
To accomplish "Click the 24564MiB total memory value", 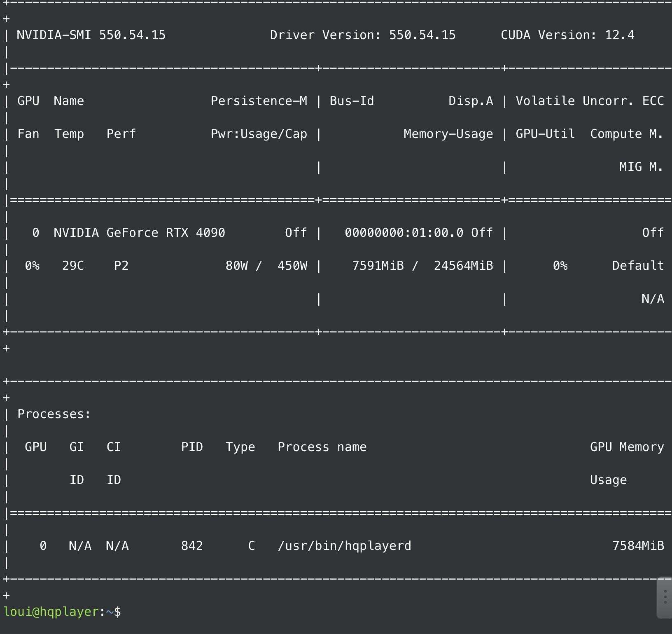I will click(x=463, y=266).
